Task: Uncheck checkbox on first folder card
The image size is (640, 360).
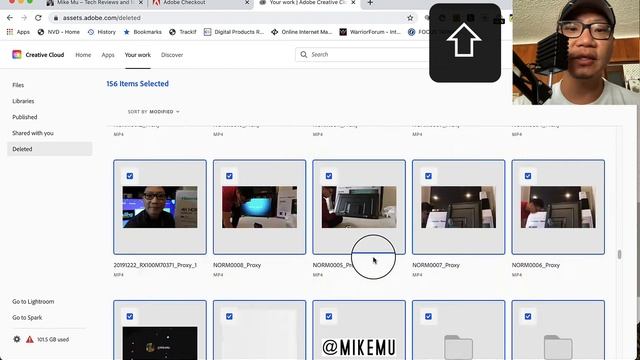Action: (x=428, y=316)
